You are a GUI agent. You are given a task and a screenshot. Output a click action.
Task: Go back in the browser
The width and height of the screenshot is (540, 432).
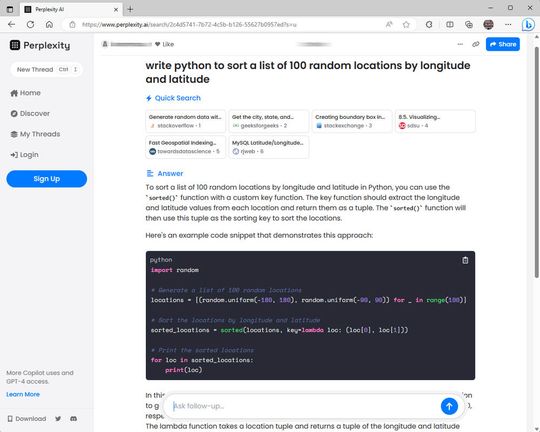point(11,24)
